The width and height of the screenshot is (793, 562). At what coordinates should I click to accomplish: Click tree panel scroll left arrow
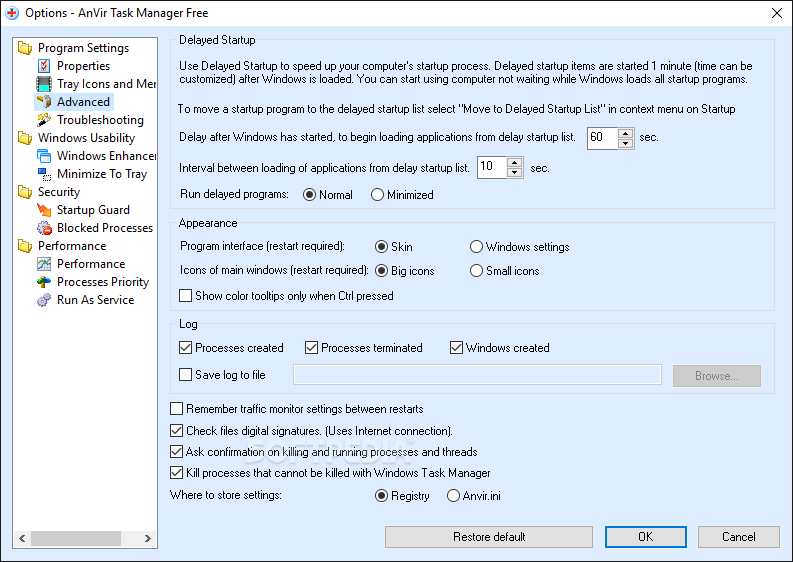pos(22,538)
